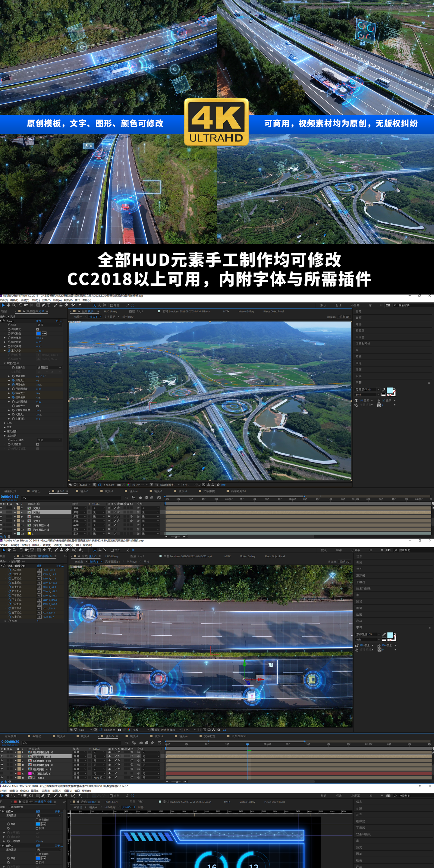
Task: Uncheck the 启用辉光 checkbox
Action: coord(37,329)
